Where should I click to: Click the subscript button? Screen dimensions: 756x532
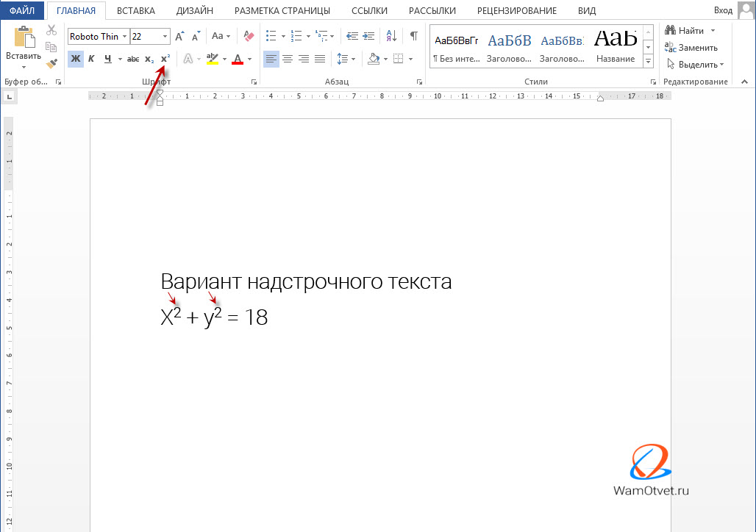click(149, 59)
